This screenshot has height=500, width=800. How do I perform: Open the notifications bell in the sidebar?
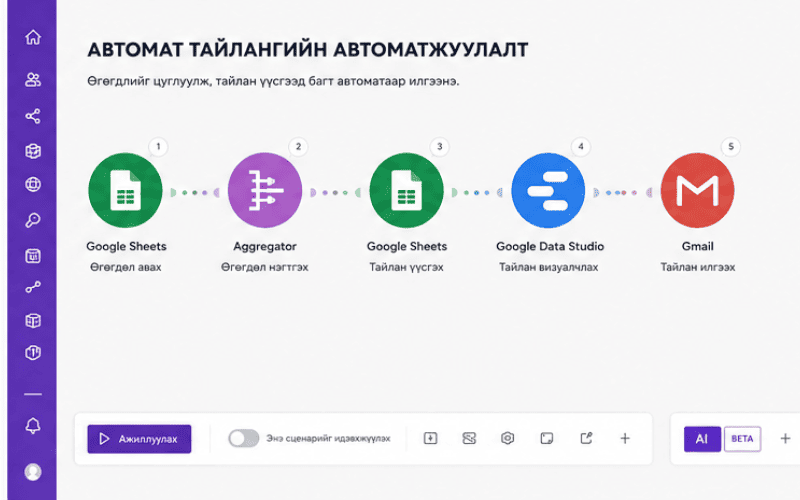coord(33,426)
